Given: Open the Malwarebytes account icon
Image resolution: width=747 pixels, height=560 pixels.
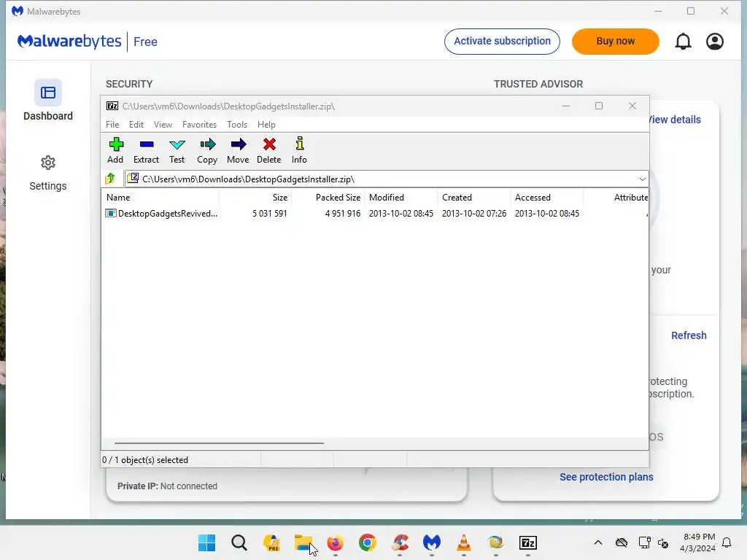Looking at the screenshot, I should coord(715,42).
